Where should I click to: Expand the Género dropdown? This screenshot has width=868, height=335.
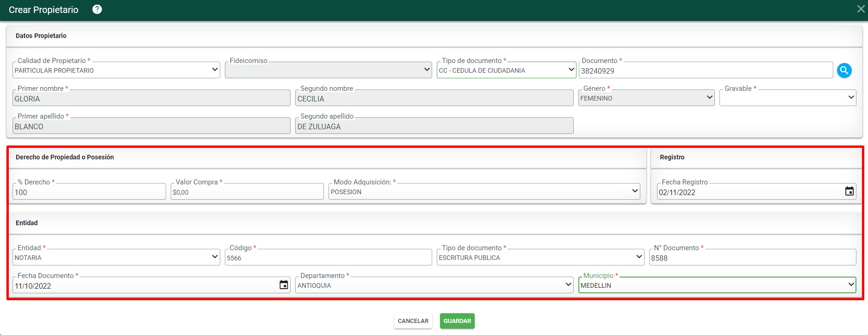646,98
